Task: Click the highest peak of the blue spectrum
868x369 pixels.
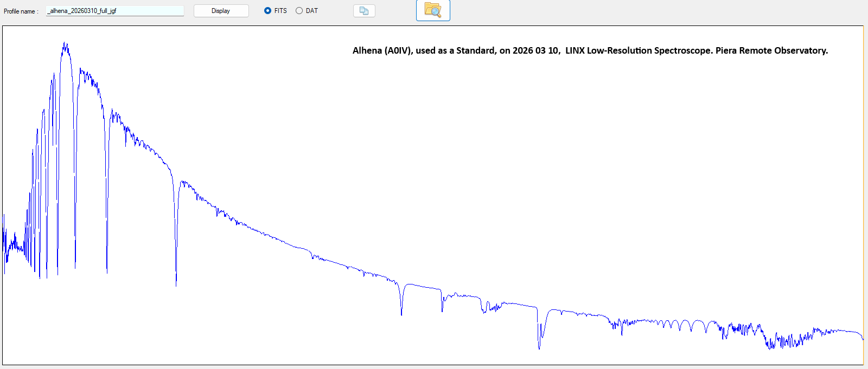Action: pyautogui.click(x=65, y=43)
